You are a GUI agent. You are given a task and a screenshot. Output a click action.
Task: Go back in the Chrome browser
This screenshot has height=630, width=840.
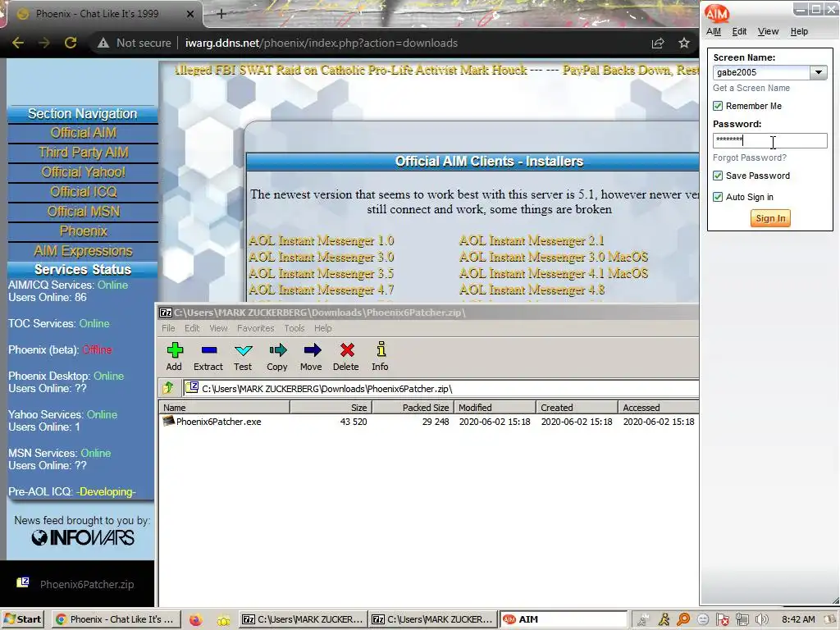pos(18,43)
